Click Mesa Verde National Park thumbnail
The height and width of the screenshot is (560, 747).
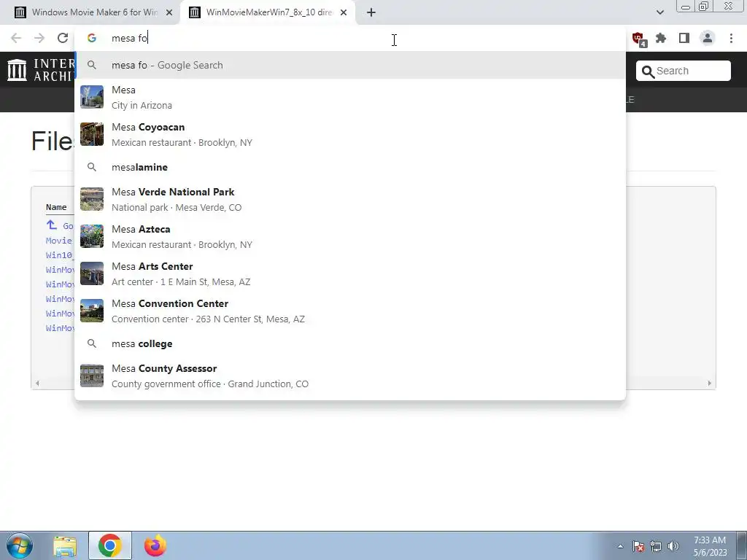point(92,199)
